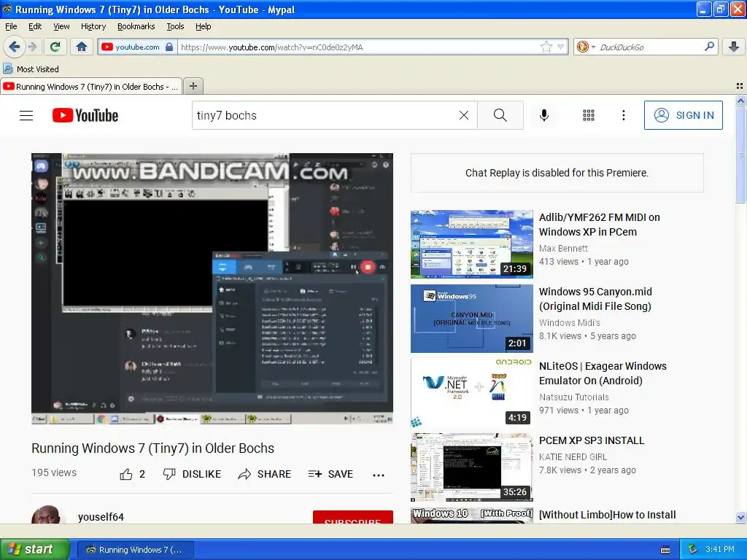Click the list all tabs icon
The height and width of the screenshot is (560, 747).
pos(740,86)
